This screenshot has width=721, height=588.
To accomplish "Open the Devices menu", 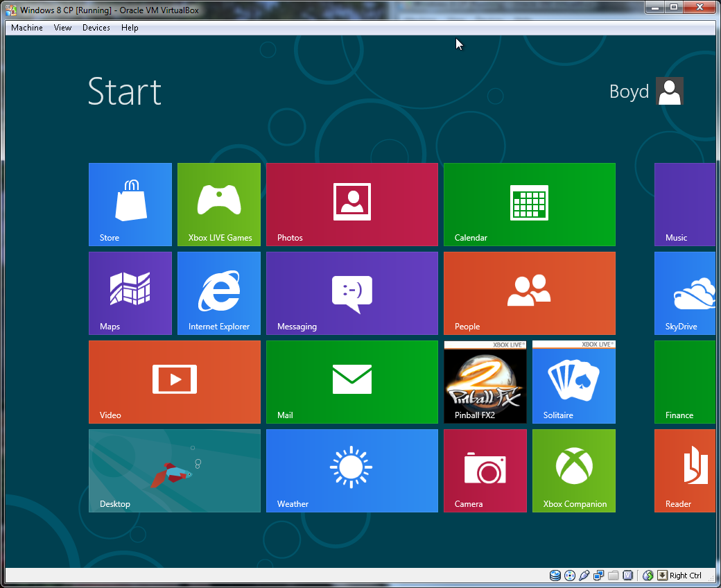I will (96, 28).
